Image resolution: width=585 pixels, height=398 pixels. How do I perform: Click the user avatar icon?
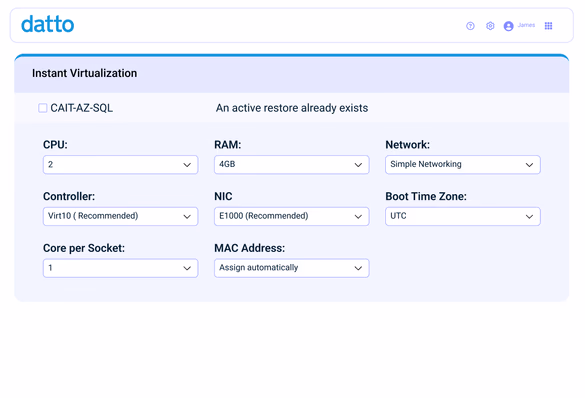pos(508,26)
